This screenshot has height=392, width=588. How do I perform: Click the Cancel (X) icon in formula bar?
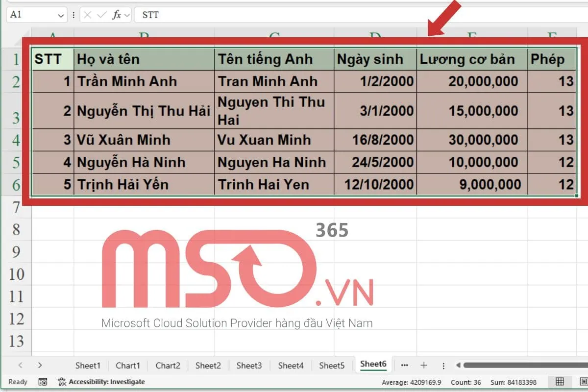[x=87, y=15]
